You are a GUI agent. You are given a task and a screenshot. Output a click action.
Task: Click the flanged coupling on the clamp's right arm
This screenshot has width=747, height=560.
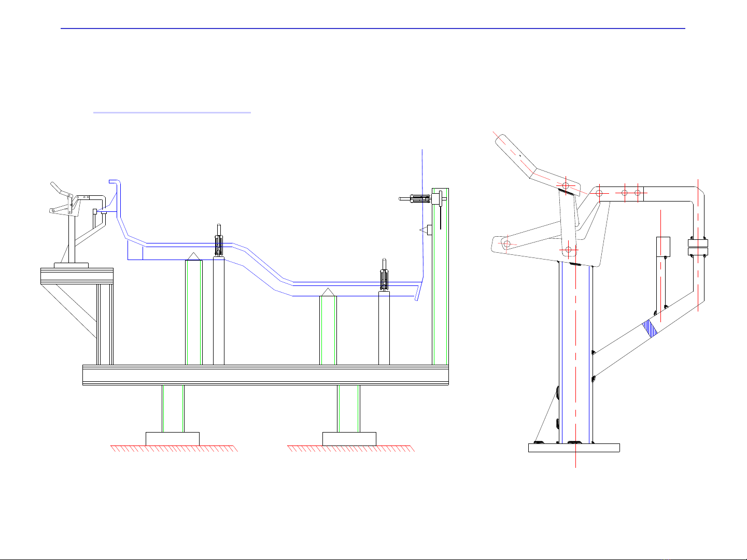tap(697, 247)
